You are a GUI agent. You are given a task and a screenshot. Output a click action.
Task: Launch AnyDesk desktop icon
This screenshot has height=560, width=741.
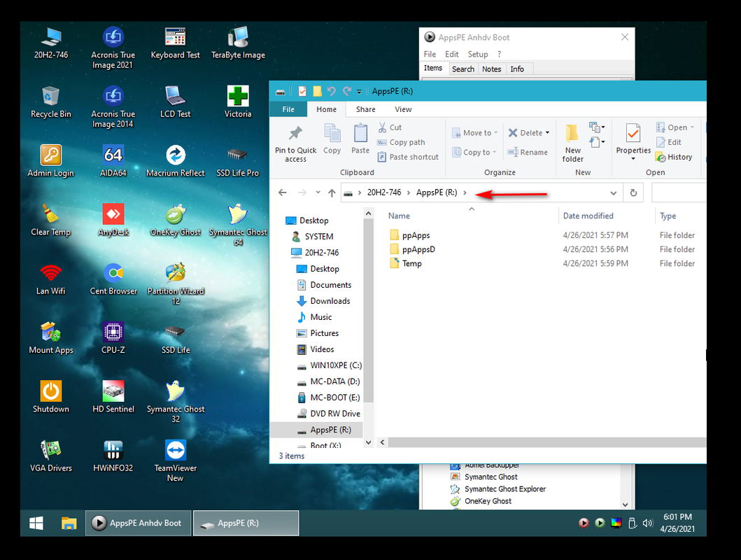(113, 220)
